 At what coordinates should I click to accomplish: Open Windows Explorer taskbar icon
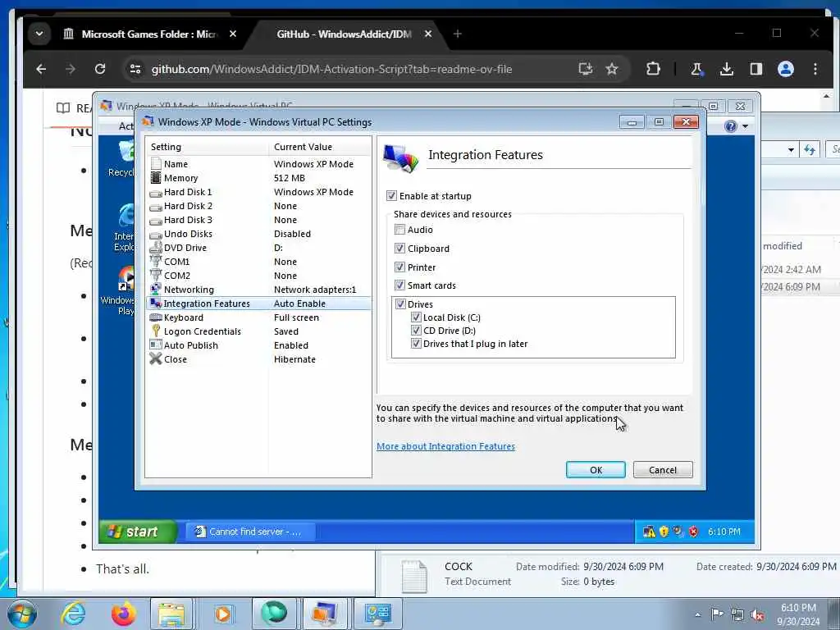[x=171, y=614]
